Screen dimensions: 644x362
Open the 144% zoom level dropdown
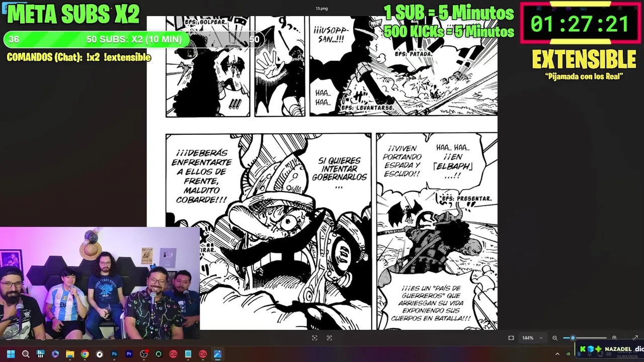pos(532,338)
